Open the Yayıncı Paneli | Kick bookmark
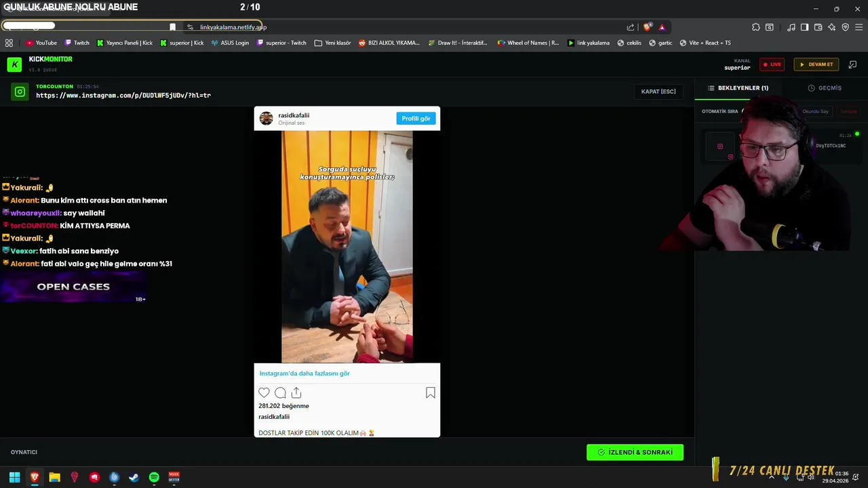The width and height of the screenshot is (868, 488). click(125, 43)
